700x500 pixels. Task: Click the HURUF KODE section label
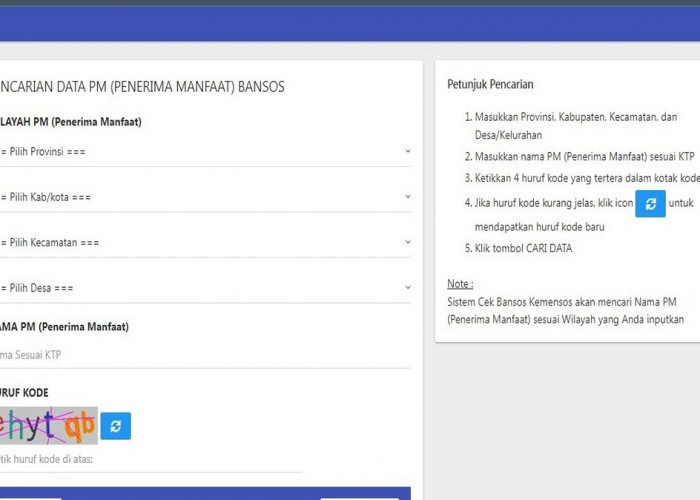24,393
